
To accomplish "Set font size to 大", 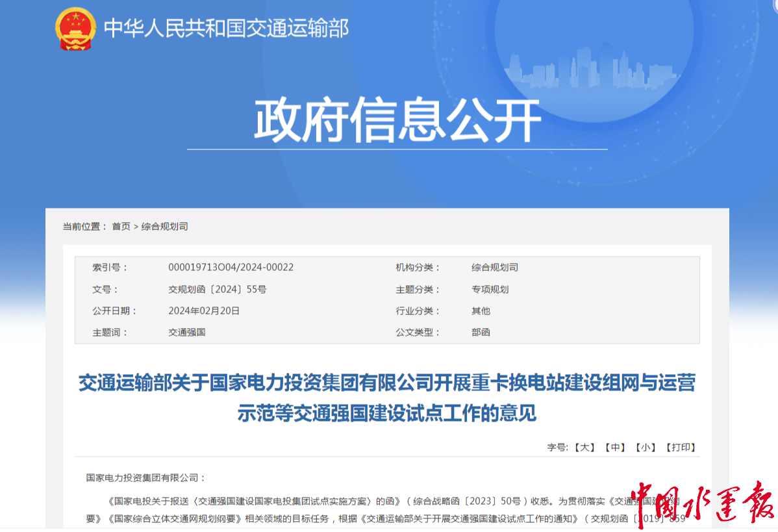I will [x=584, y=448].
